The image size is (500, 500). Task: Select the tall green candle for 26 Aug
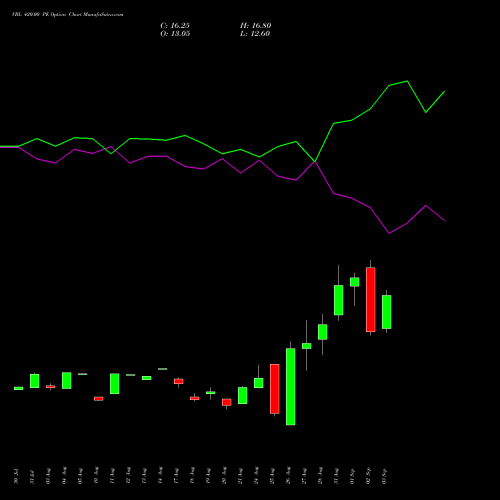[x=291, y=387]
